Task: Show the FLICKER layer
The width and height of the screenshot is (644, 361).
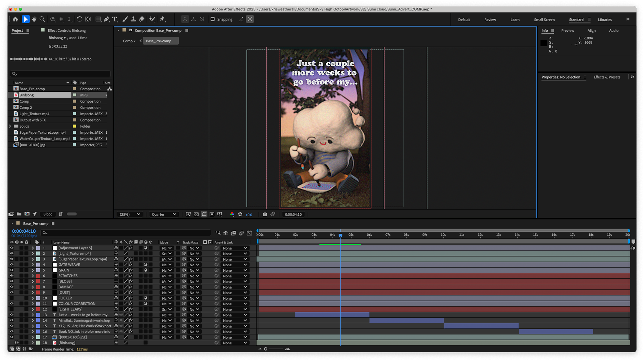Action: click(12, 298)
